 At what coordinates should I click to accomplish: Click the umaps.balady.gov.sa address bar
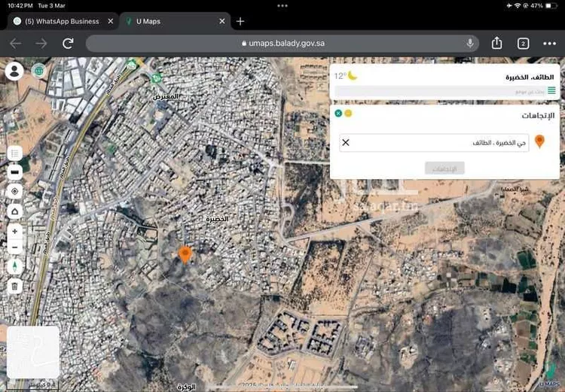pyautogui.click(x=282, y=44)
